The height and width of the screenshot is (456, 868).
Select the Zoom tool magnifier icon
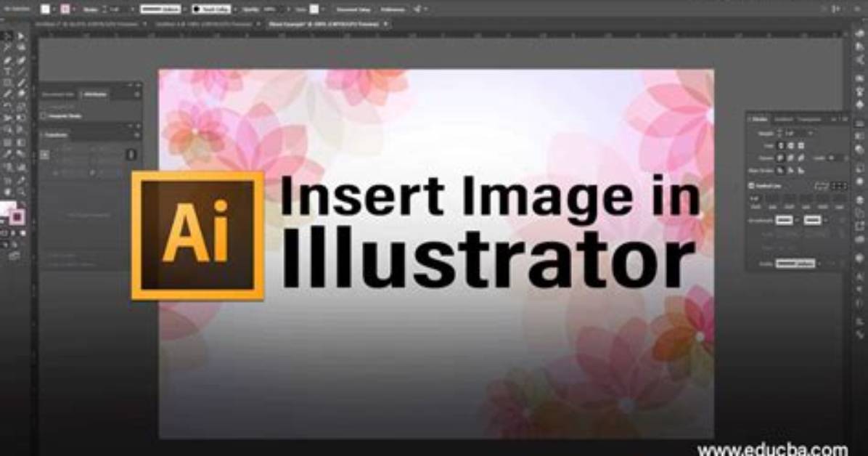coord(21,192)
